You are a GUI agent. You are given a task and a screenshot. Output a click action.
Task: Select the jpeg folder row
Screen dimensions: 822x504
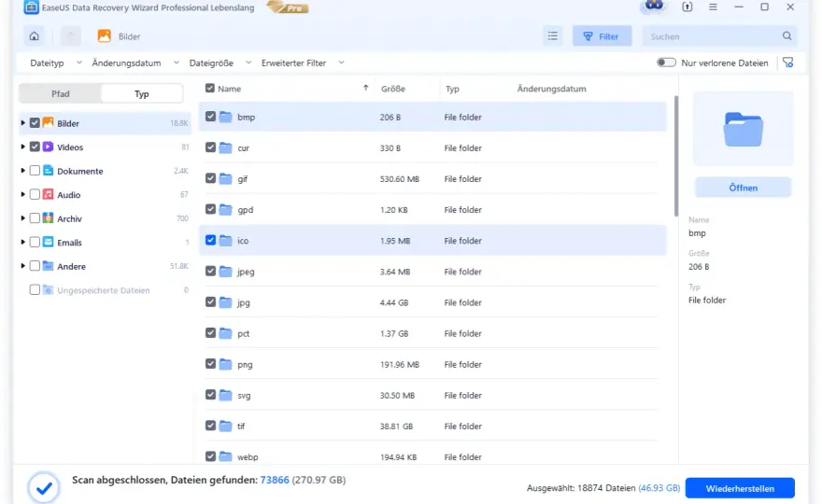pos(432,272)
